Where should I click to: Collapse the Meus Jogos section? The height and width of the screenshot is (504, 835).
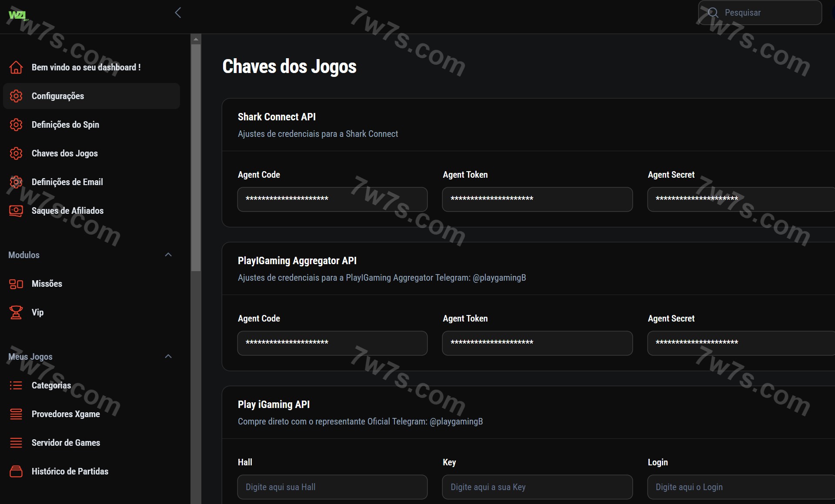pos(168,356)
